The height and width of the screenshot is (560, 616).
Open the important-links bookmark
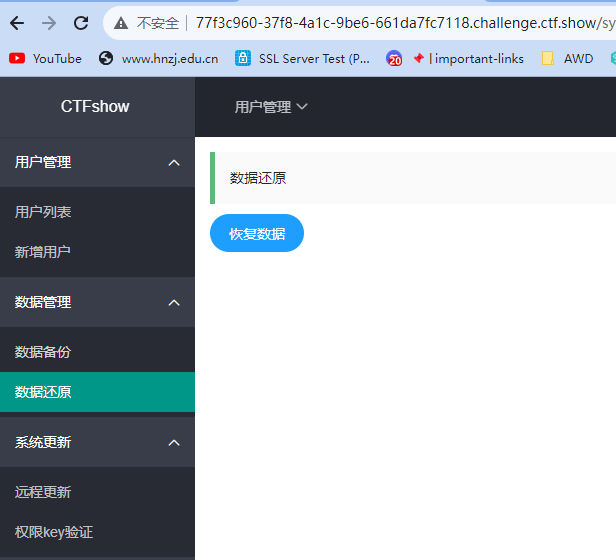[x=468, y=59]
